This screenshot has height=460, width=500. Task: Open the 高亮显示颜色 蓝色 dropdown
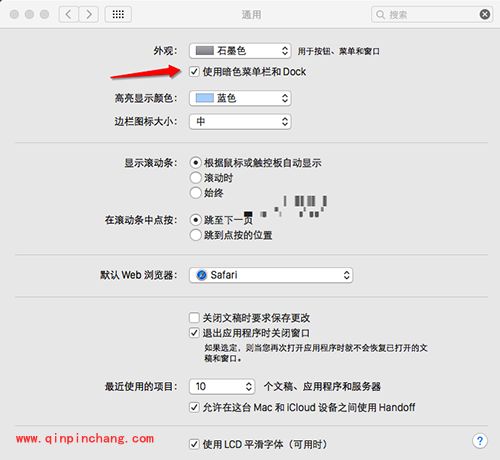coord(240,98)
